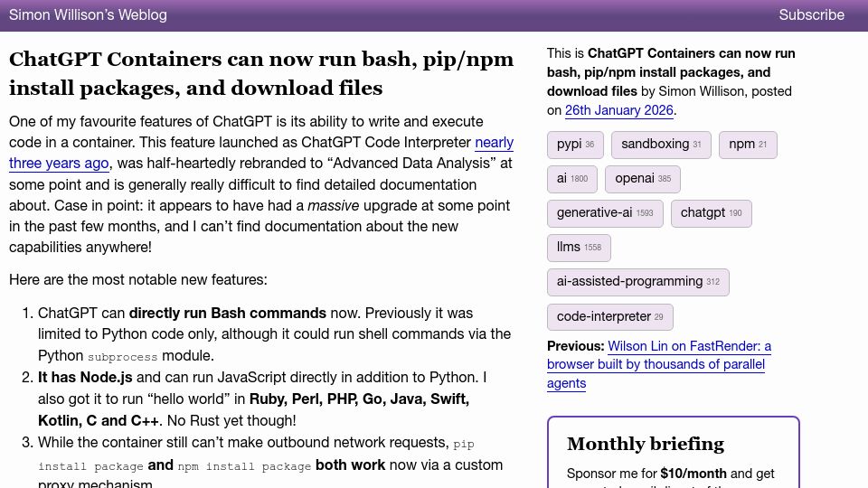
Task: Open the ai tag
Action: tap(571, 179)
